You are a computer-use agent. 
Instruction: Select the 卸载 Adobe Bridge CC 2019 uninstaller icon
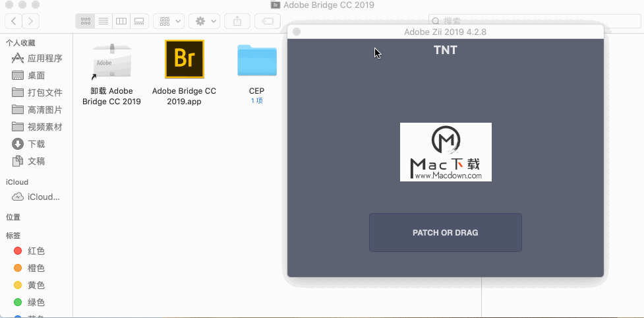click(111, 61)
